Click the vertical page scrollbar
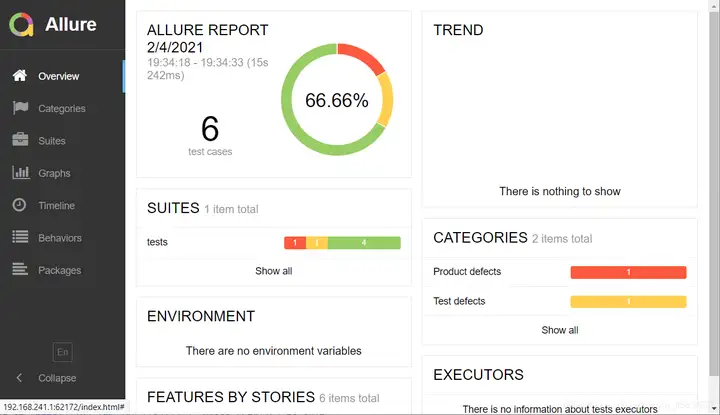Viewport: 720px width, 415px height. click(714, 193)
